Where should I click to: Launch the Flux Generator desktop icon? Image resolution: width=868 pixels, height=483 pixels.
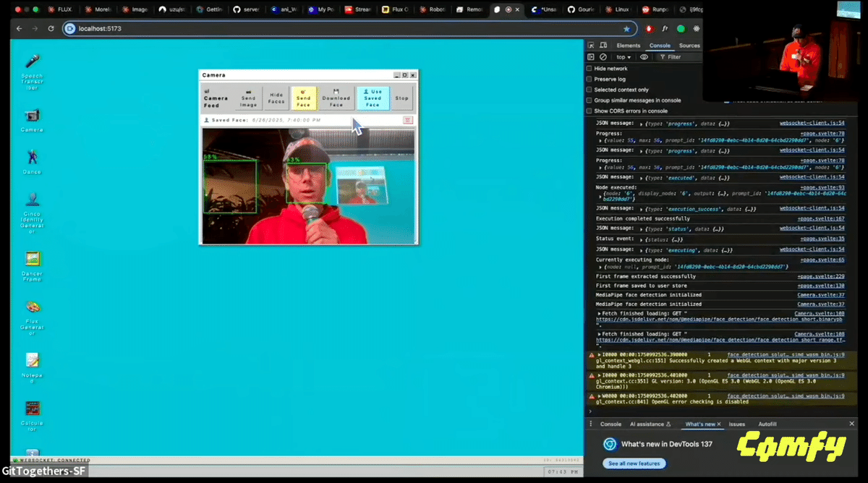point(32,317)
